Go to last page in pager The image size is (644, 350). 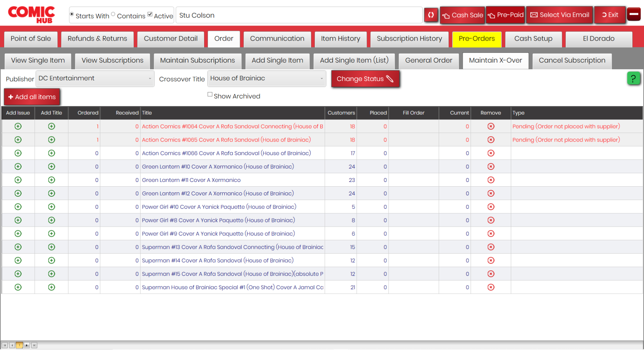pyautogui.click(x=34, y=345)
